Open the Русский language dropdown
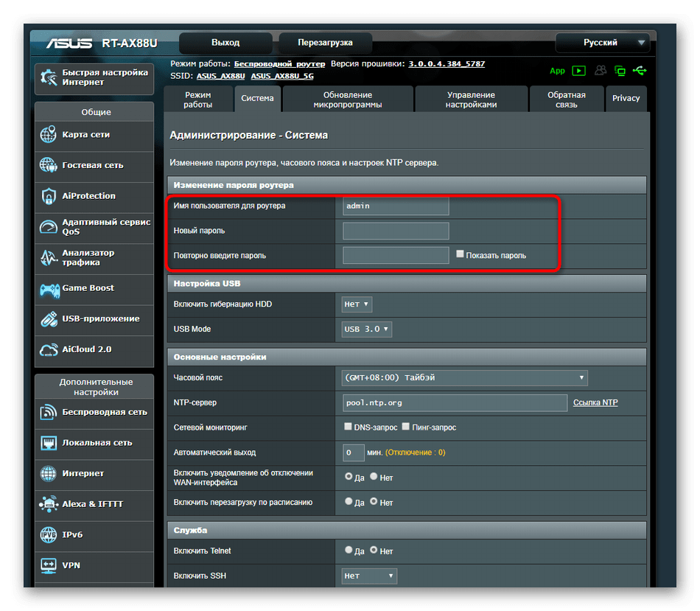The height and width of the screenshot is (611, 700). 602,43
